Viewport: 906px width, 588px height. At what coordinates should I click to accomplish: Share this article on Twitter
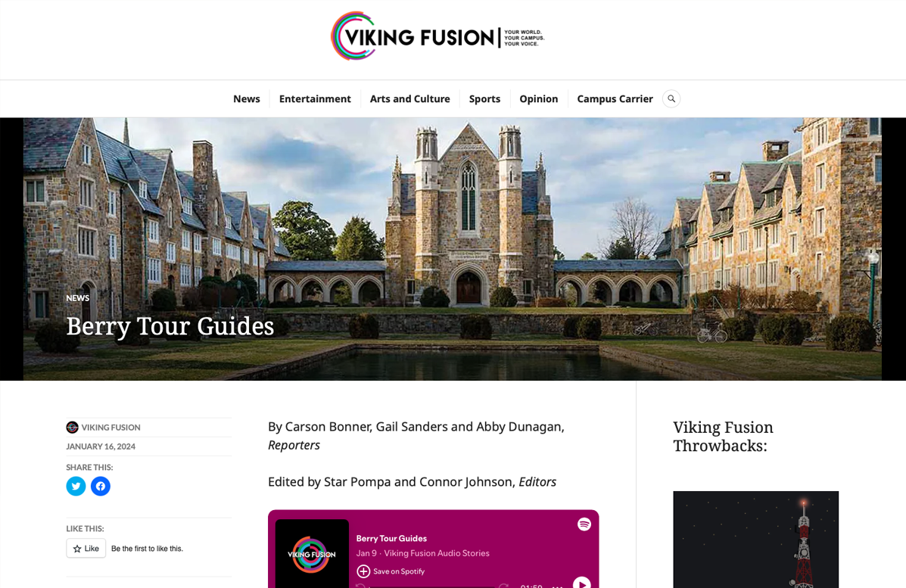pyautogui.click(x=76, y=487)
